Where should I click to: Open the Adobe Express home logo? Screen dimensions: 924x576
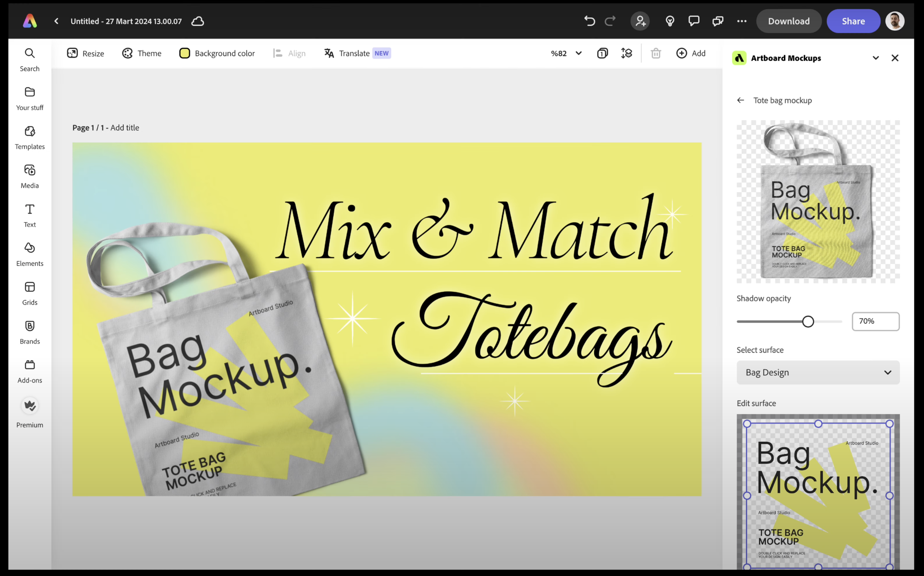coord(30,21)
